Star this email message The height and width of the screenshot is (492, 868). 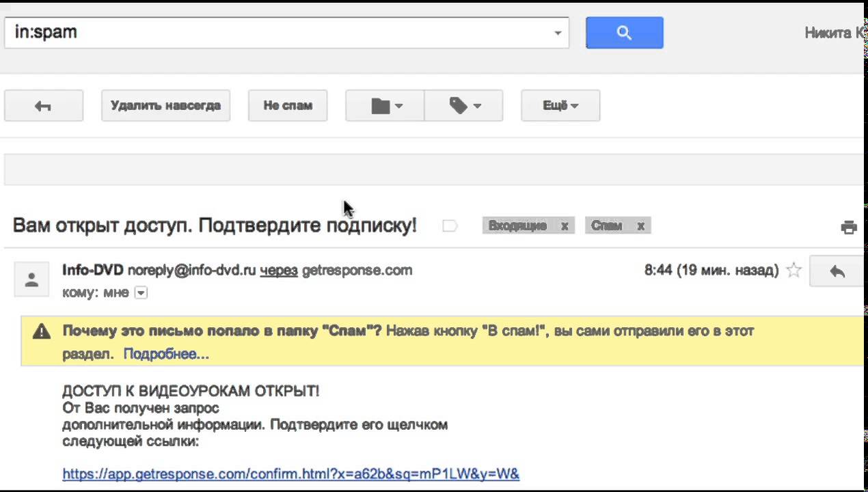point(794,271)
